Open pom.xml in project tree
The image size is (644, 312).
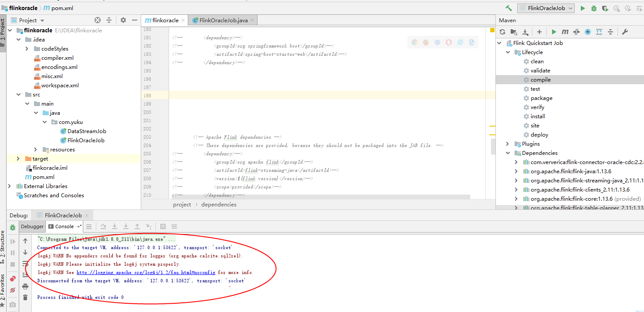click(44, 177)
